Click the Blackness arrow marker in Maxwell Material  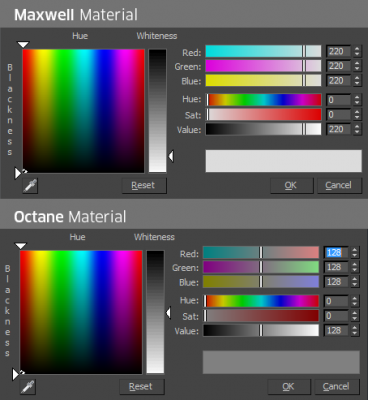[18, 173]
